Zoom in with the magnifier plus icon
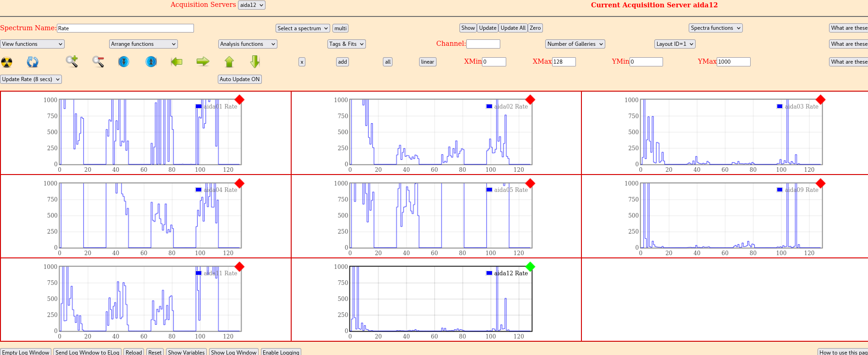This screenshot has height=355, width=868. 72,62
